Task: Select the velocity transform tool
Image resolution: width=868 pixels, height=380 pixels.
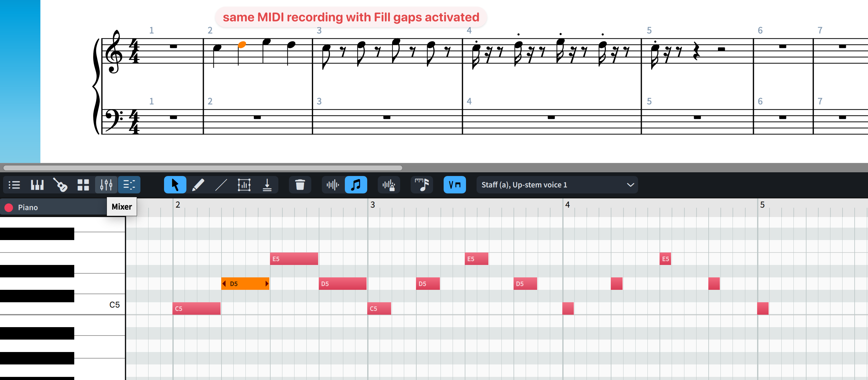Action: [244, 185]
